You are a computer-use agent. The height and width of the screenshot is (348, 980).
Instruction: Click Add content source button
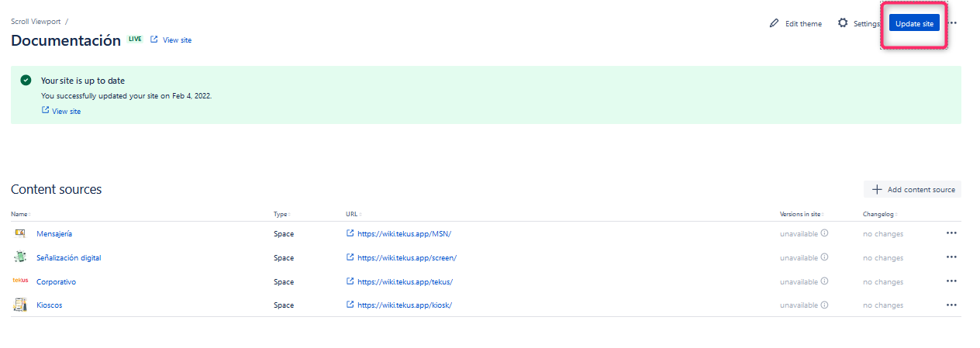coord(913,189)
